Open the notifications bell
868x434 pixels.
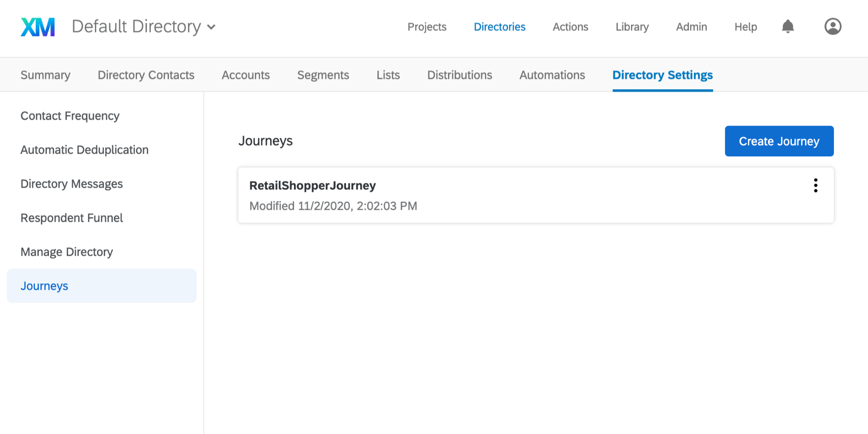(x=788, y=27)
